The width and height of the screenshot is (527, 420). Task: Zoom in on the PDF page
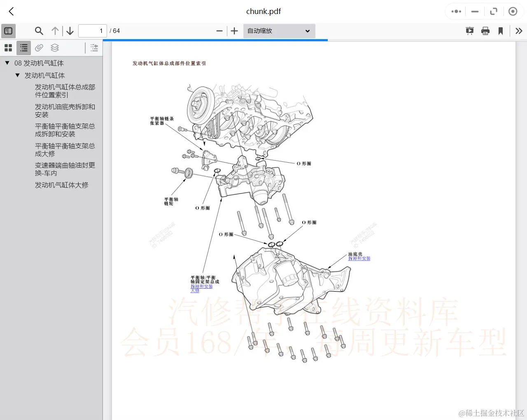click(x=234, y=30)
